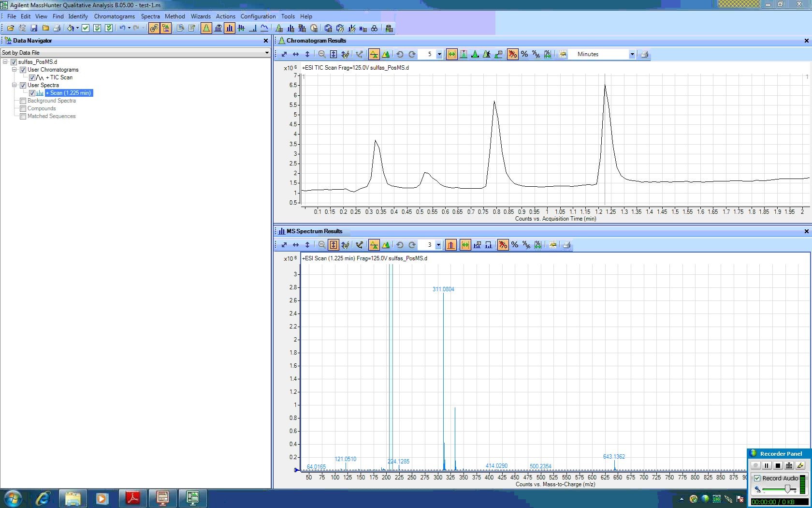Stop recording in Recorder Panel
Image resolution: width=812 pixels, height=508 pixels.
(x=778, y=465)
